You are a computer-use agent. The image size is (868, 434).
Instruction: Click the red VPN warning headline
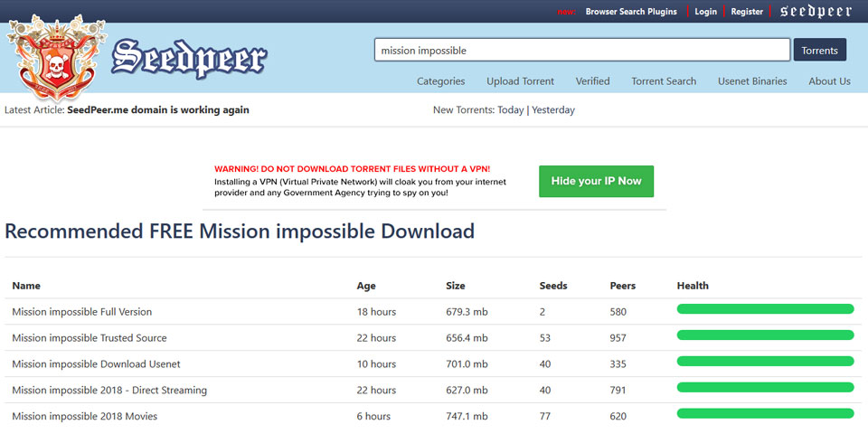pos(352,169)
